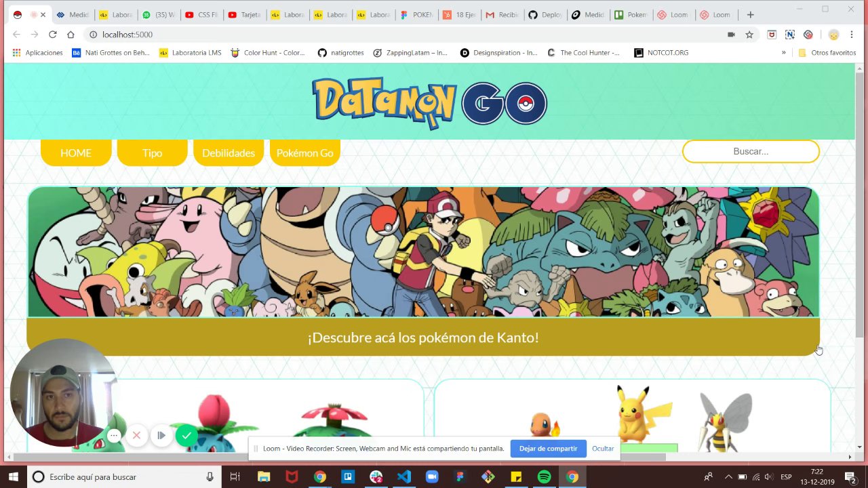Open the NOTCOT.ORG bookmark

tap(661, 52)
